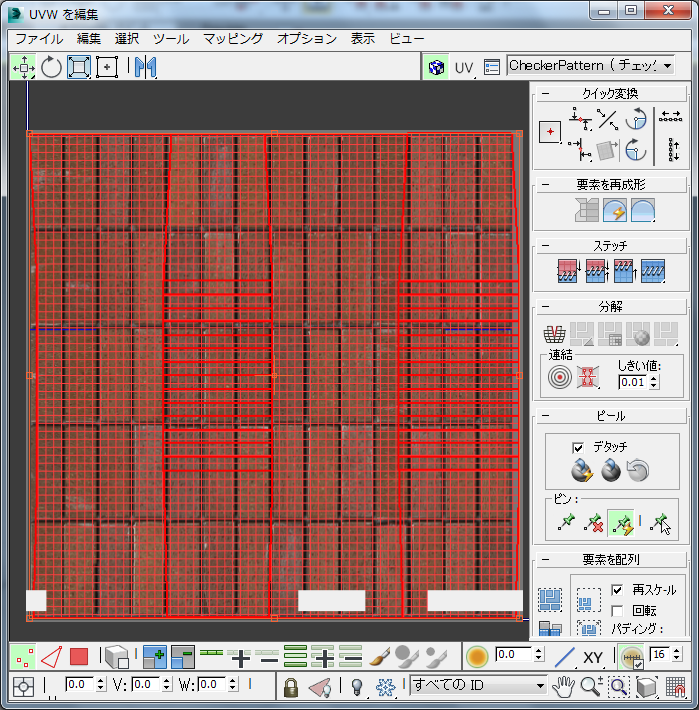The height and width of the screenshot is (710, 699).
Task: Collapse the ステッチ rollout
Action: (x=546, y=246)
